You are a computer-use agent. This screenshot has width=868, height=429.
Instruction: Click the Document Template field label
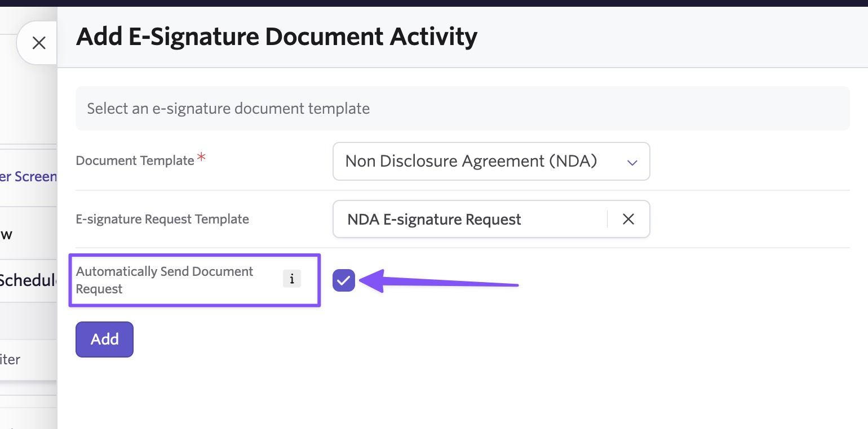pos(135,160)
